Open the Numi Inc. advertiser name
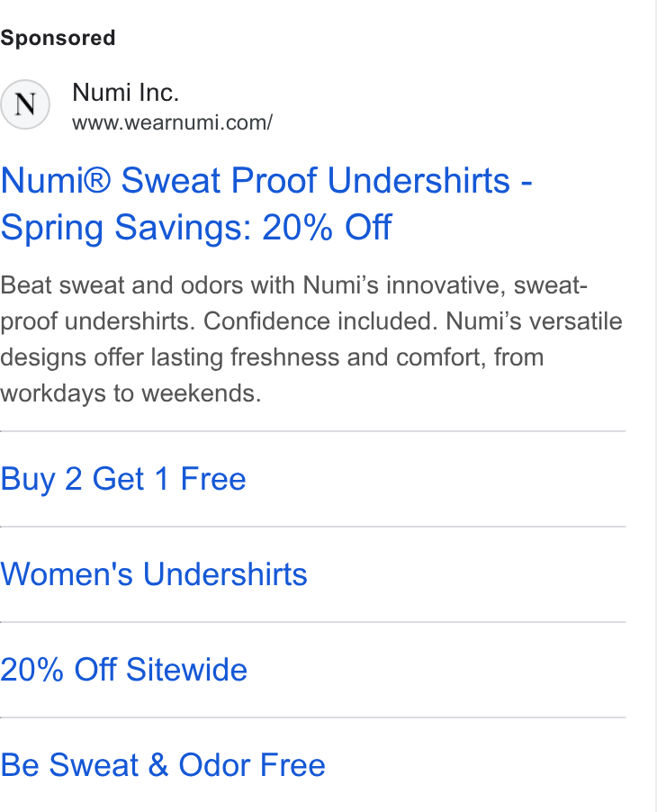 click(125, 93)
